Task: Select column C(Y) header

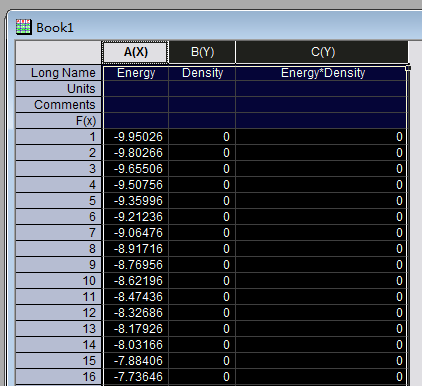Action: (322, 52)
